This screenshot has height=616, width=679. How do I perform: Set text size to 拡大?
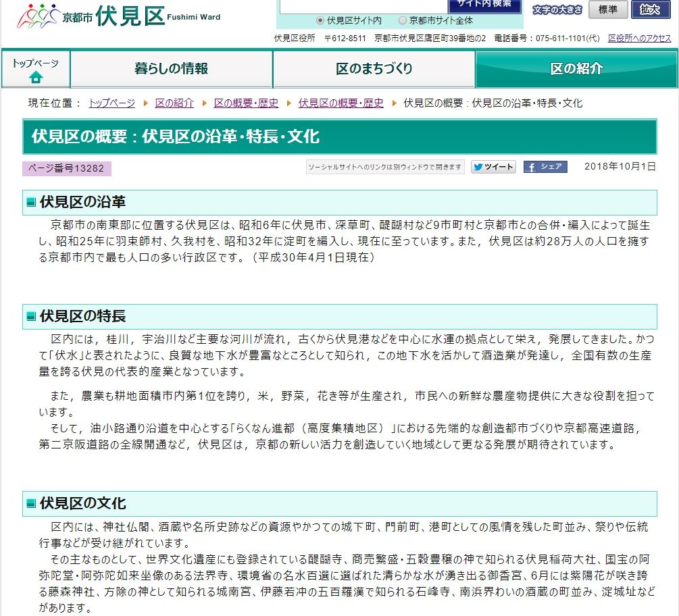[651, 9]
